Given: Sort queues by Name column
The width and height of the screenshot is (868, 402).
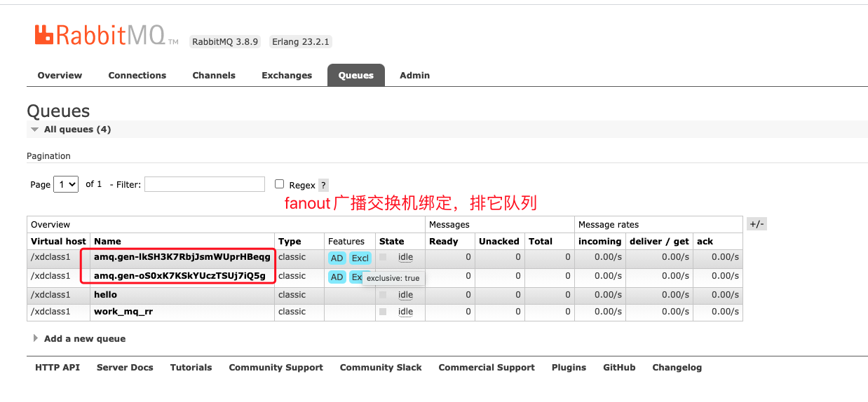Looking at the screenshot, I should click(x=107, y=241).
